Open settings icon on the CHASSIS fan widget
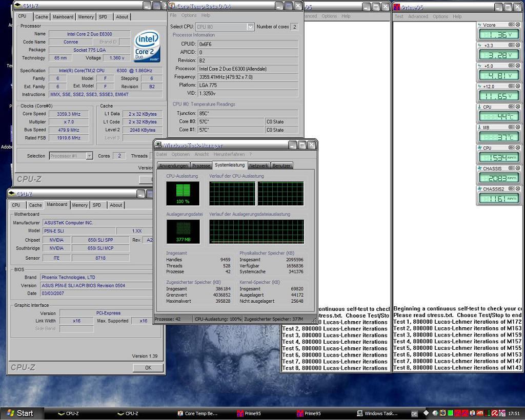The height and width of the screenshot is (420, 525). pos(511,168)
